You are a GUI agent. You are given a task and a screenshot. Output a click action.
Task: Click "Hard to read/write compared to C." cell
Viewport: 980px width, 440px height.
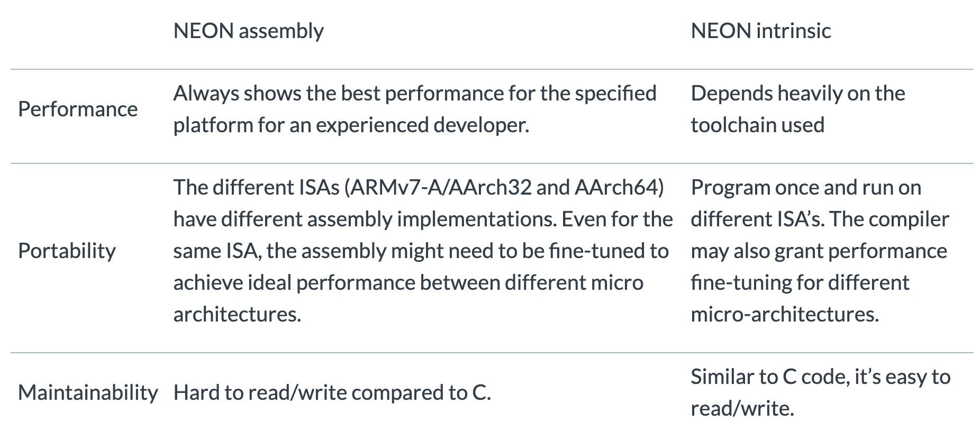pyautogui.click(x=332, y=393)
